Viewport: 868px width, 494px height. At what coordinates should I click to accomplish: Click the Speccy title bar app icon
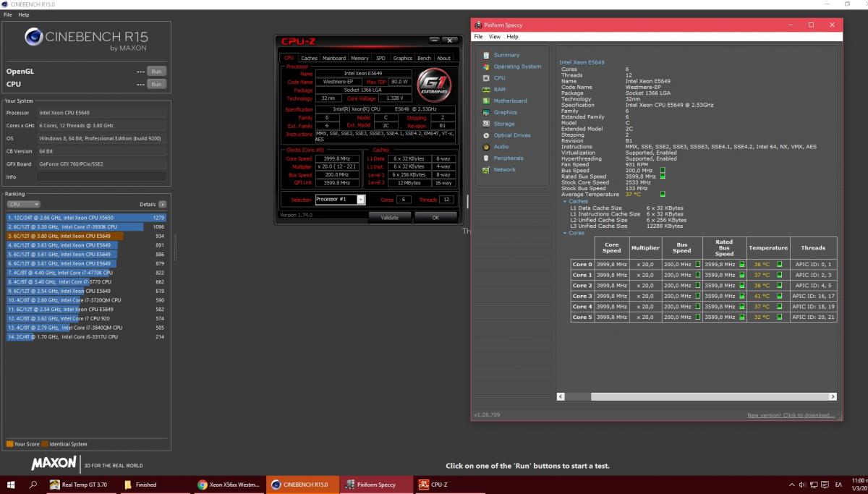tap(478, 25)
